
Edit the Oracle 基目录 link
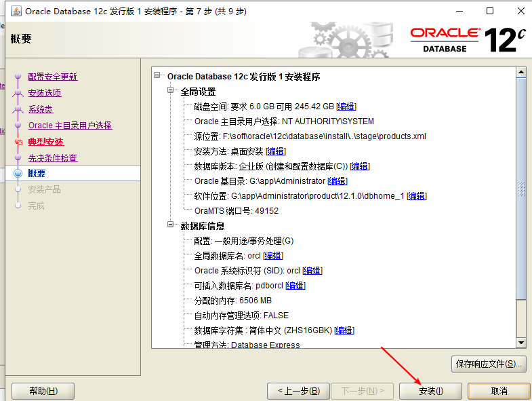click(337, 181)
